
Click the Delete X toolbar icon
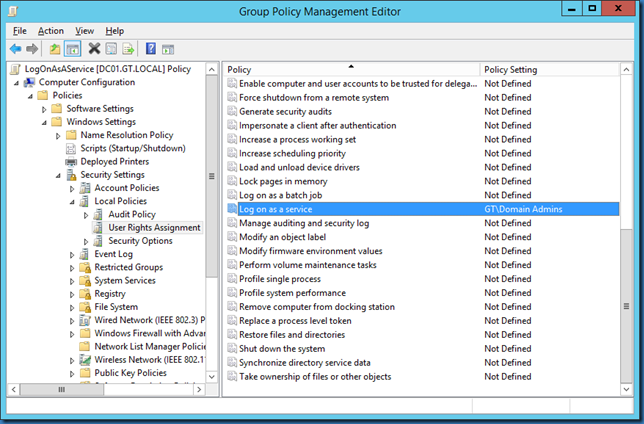(94, 48)
